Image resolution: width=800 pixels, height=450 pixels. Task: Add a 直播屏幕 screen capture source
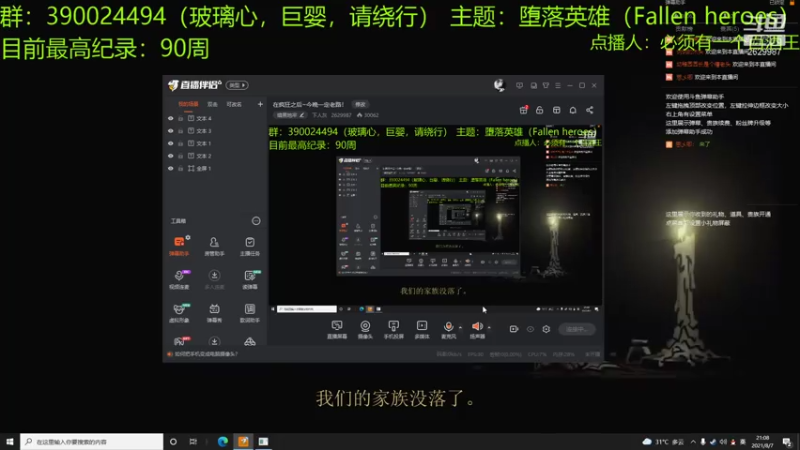337,330
